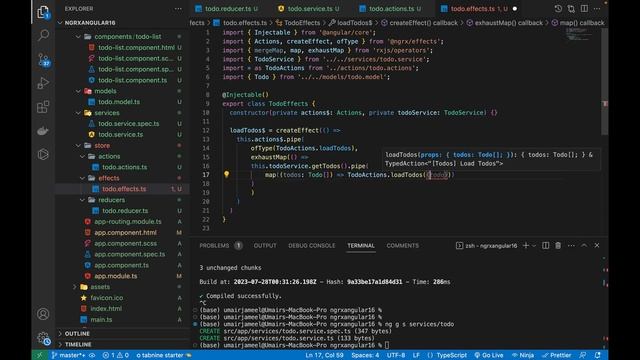Click the notifications bell in status bar
This screenshot has height=360, width=640.
coord(598,355)
